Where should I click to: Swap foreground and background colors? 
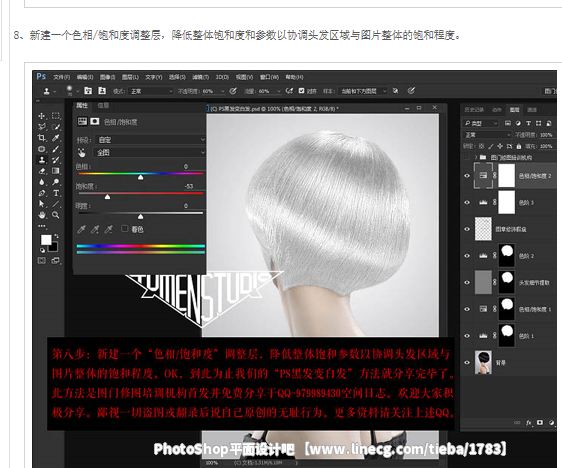(x=56, y=237)
